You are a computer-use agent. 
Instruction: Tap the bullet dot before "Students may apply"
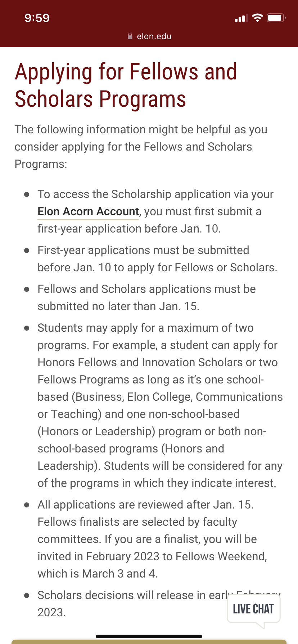click(x=27, y=328)
